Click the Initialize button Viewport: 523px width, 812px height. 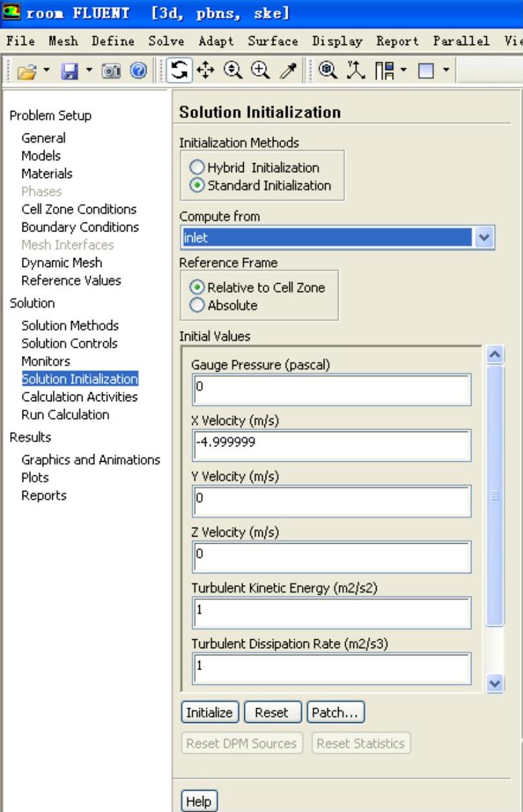(x=209, y=713)
